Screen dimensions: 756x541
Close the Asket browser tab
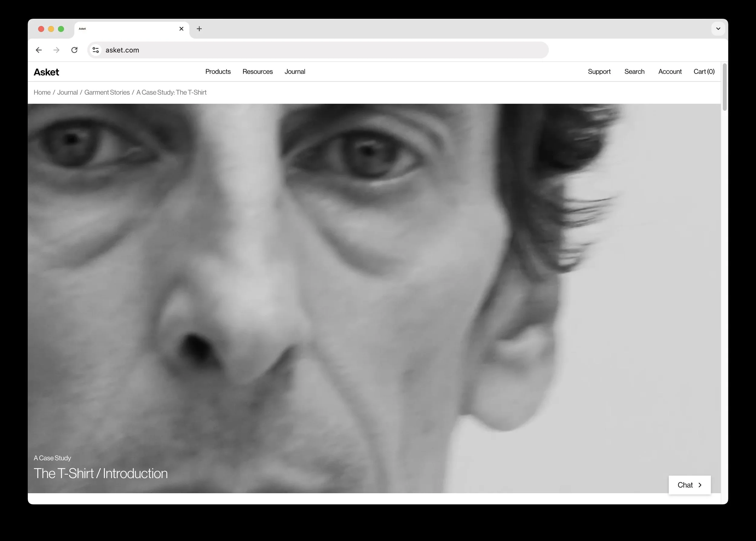(x=181, y=29)
